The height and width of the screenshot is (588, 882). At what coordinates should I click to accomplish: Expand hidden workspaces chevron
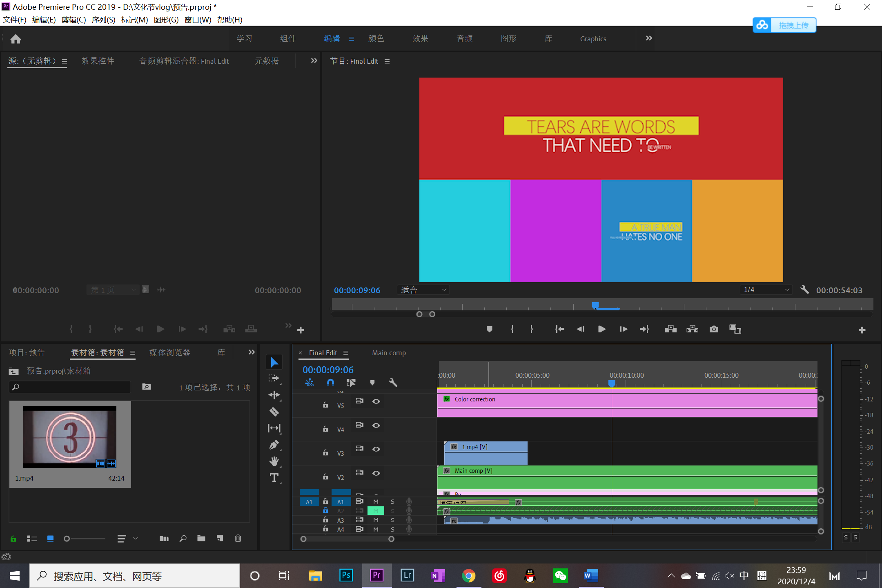[x=649, y=38]
